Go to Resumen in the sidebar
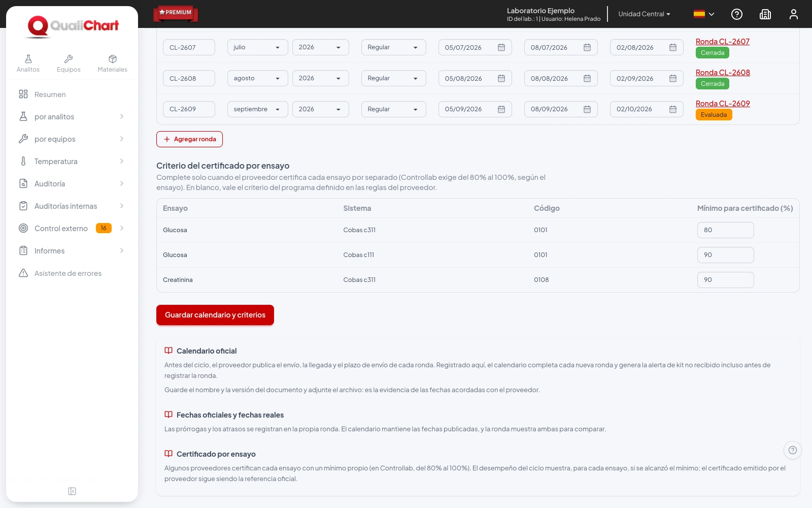The height and width of the screenshot is (508, 812). (72, 94)
